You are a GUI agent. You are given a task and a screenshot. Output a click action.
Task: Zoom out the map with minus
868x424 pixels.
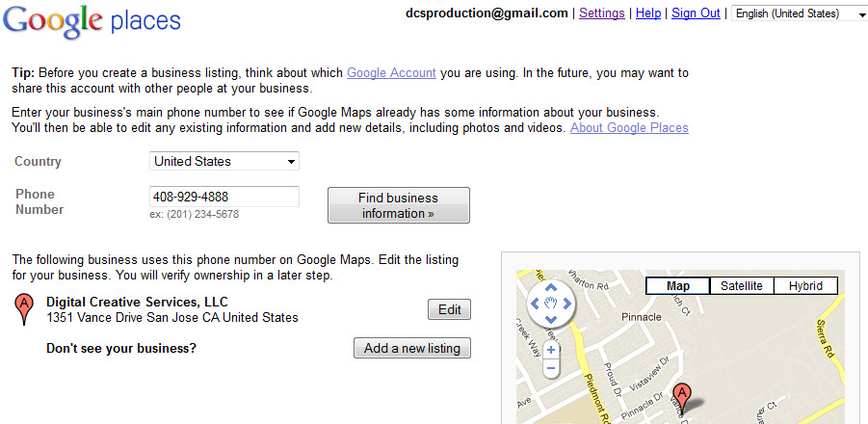click(551, 367)
